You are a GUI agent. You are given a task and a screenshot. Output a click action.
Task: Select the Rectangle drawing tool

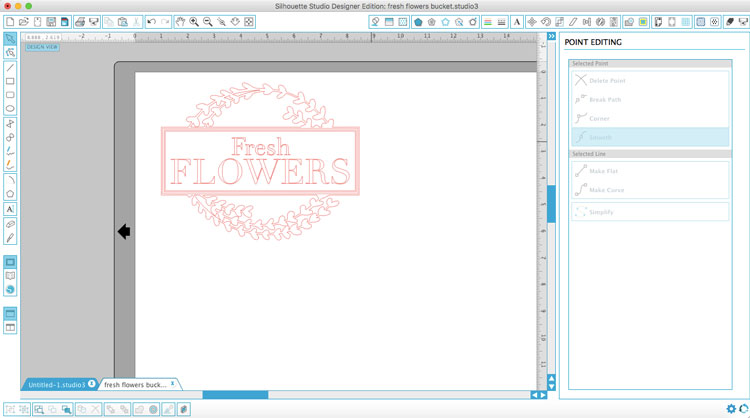(x=10, y=81)
